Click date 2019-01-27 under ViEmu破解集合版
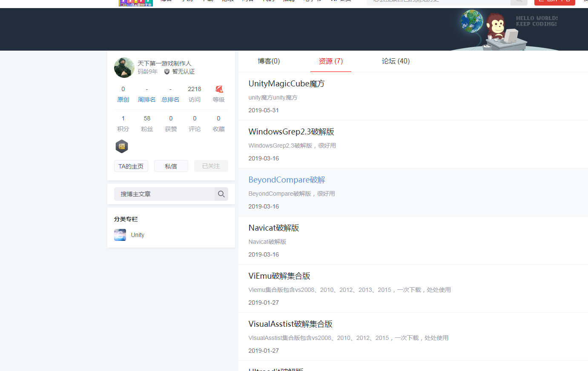 point(264,303)
